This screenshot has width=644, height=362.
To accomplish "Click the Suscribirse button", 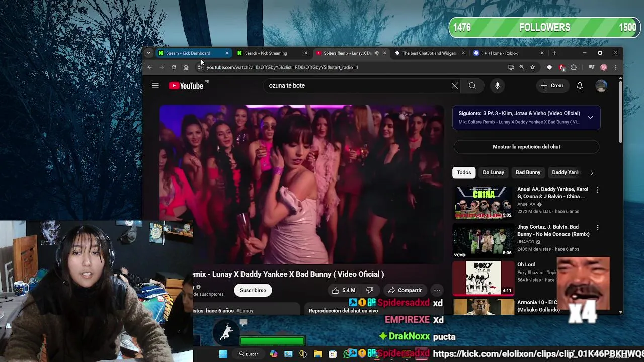I will point(253,290).
